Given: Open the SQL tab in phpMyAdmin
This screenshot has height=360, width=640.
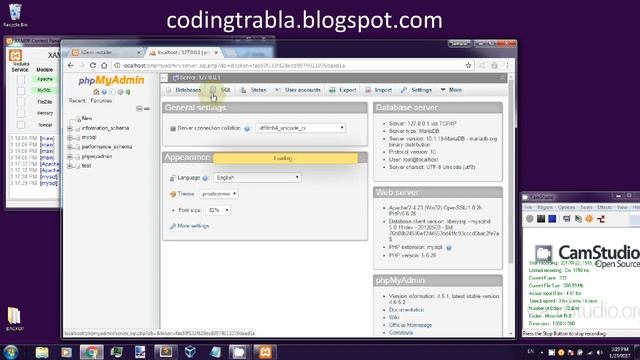Looking at the screenshot, I should (x=221, y=90).
